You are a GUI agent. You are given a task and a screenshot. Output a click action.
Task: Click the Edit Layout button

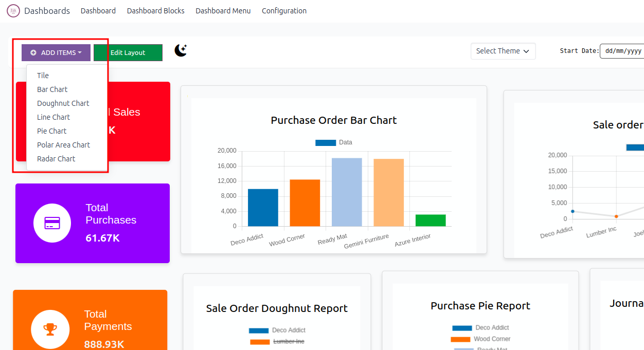click(128, 53)
